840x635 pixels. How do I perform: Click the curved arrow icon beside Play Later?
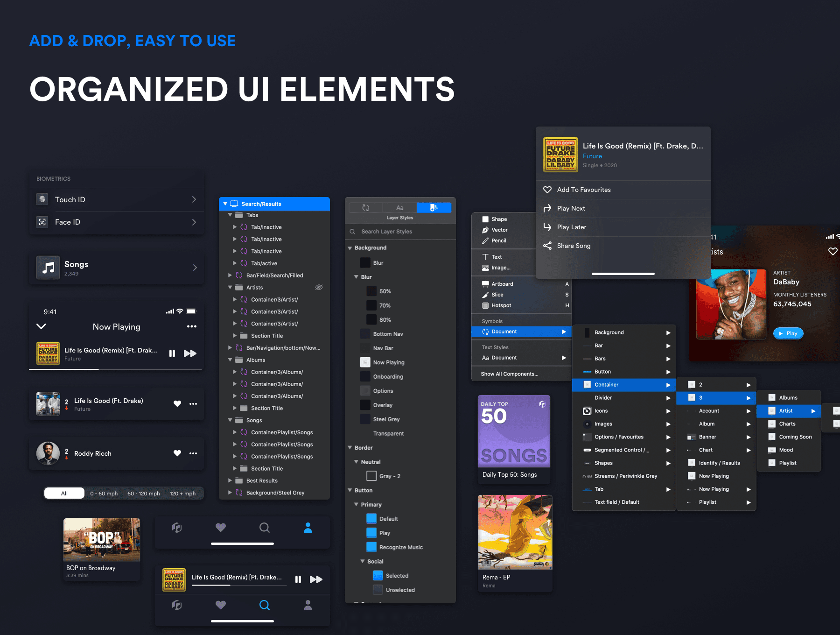tap(547, 227)
